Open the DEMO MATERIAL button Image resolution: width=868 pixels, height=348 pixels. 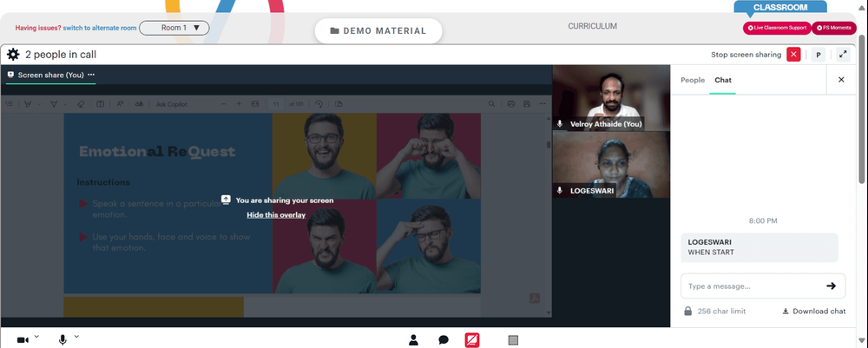click(378, 31)
